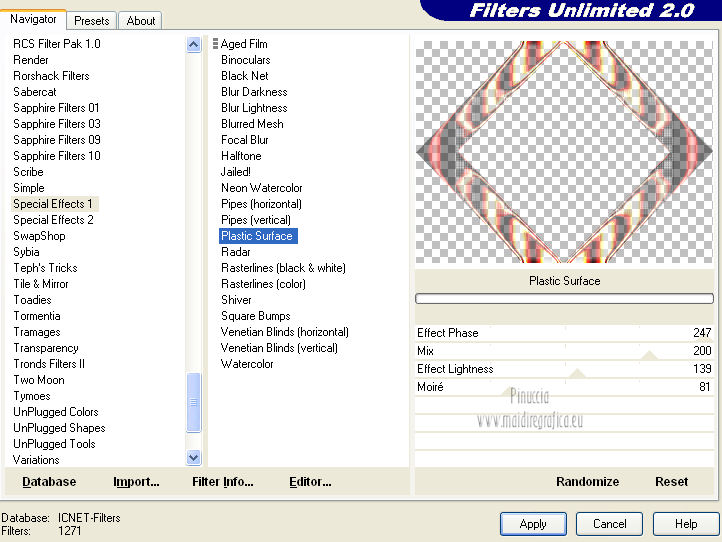Select the Tormentia category
This screenshot has width=722, height=542.
coord(37,316)
